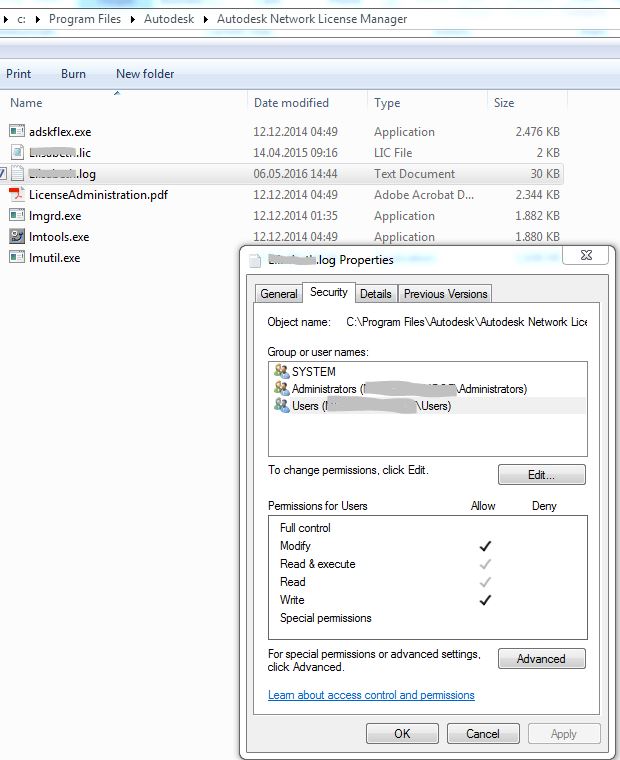
Task: Click the c: breadcrumb segment
Action: tap(21, 19)
